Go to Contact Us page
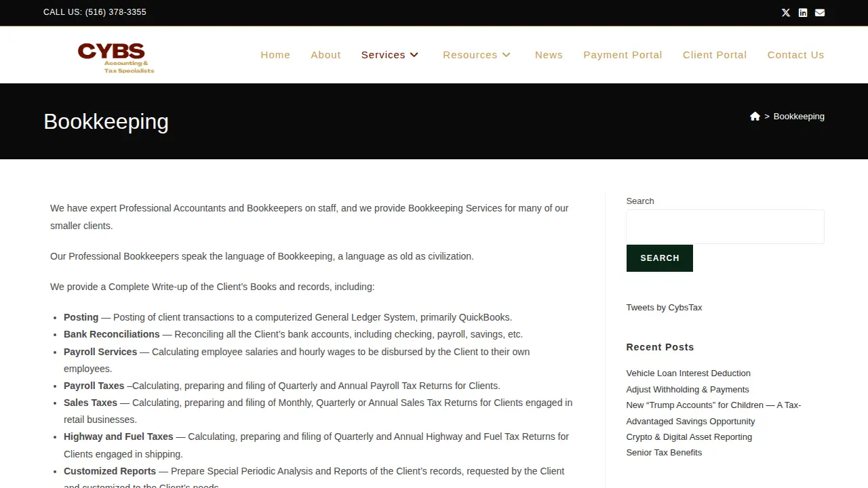868x488 pixels. tap(795, 55)
